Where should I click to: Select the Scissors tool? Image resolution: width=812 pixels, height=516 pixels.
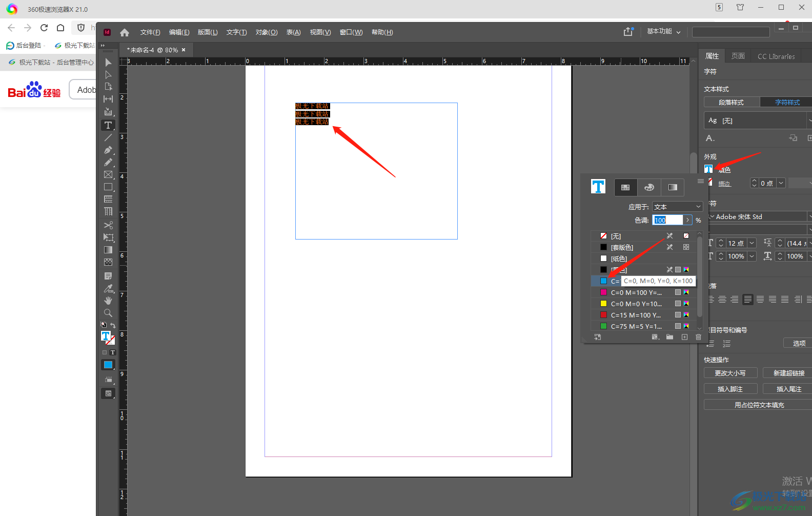pyautogui.click(x=108, y=225)
